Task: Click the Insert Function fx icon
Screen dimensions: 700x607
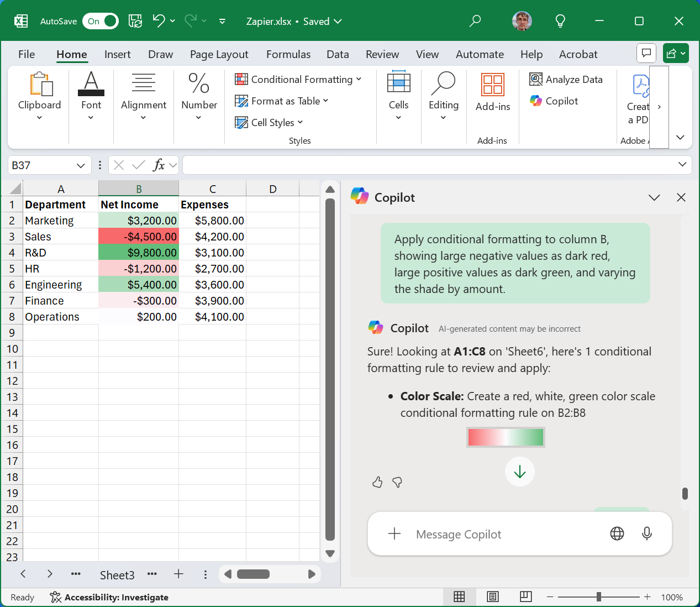Action: tap(159, 165)
